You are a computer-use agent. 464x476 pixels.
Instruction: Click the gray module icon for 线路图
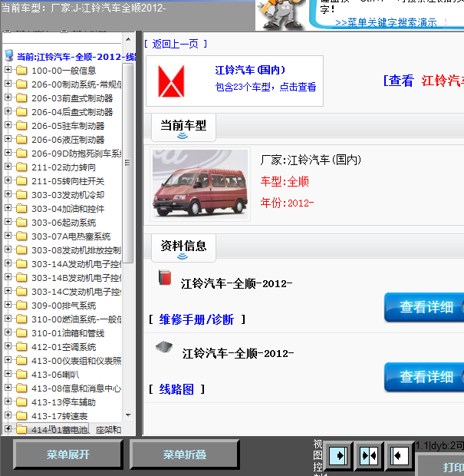point(164,347)
